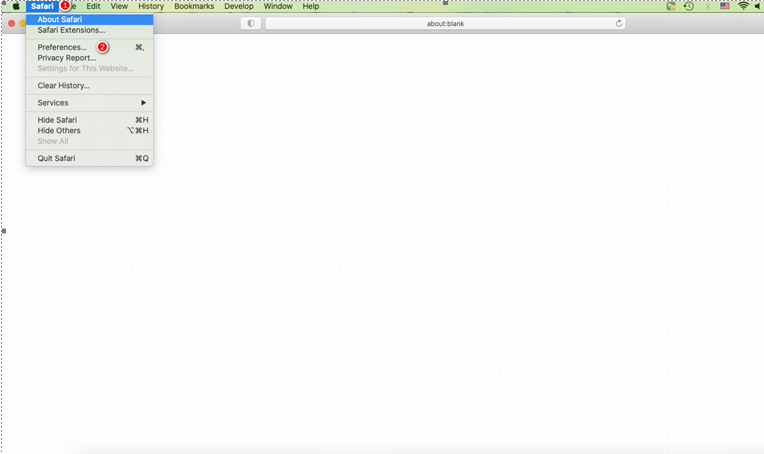This screenshot has height=454, width=764.
Task: Open Preferences… from Safari menu
Action: pyautogui.click(x=90, y=47)
